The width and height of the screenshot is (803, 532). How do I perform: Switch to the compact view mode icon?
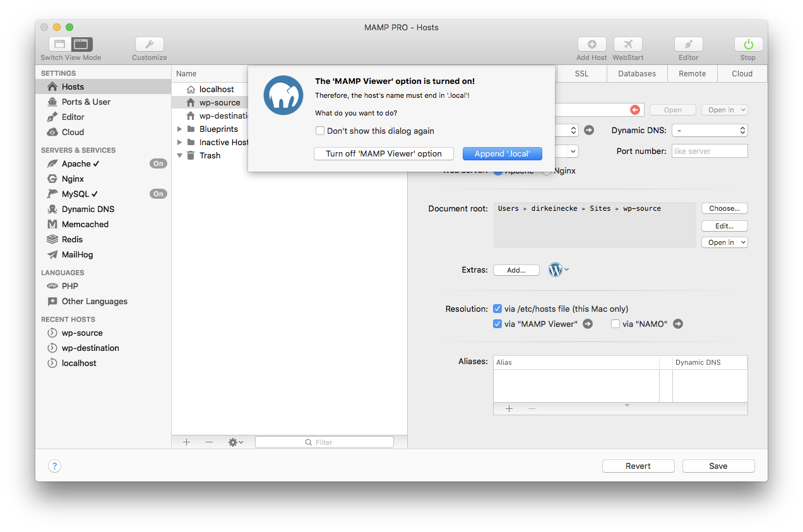pyautogui.click(x=60, y=44)
